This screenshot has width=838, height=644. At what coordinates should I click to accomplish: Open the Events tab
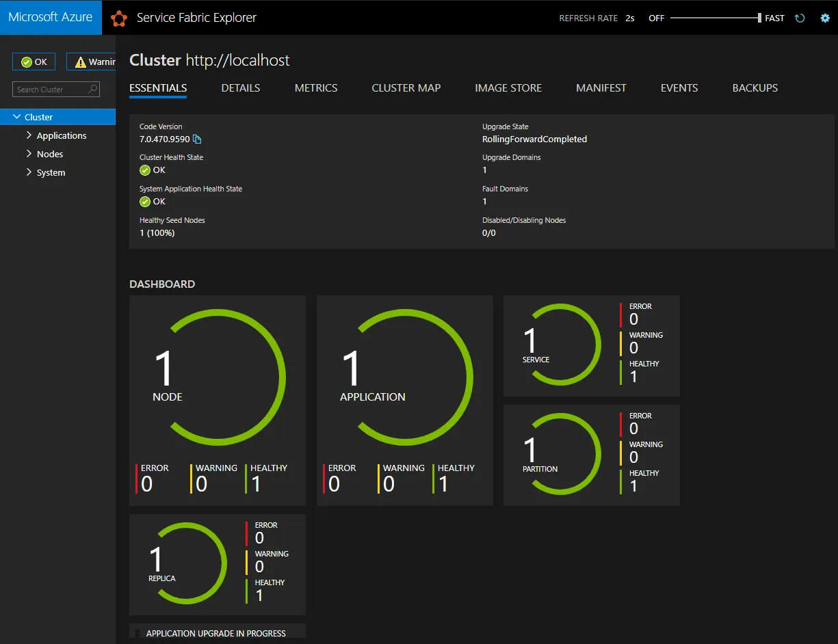(679, 88)
